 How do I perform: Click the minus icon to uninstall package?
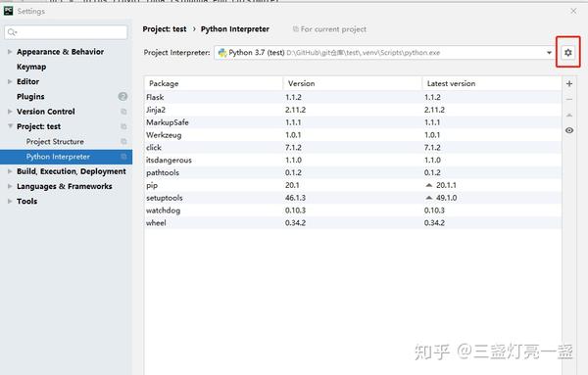pyautogui.click(x=569, y=99)
